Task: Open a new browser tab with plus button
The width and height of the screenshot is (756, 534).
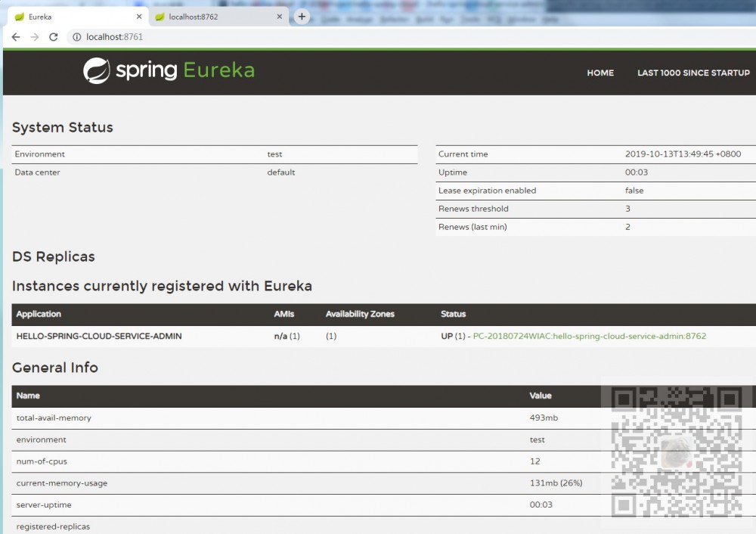Action: point(302,17)
